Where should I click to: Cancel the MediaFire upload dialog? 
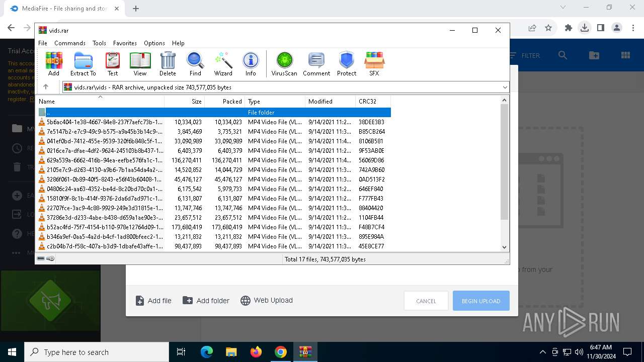tap(426, 301)
